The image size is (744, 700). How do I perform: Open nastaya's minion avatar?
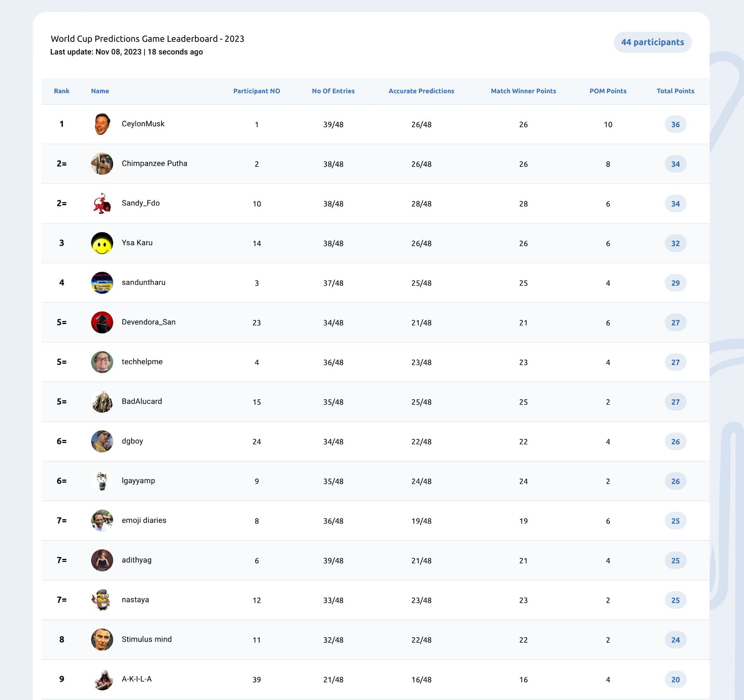point(102,600)
